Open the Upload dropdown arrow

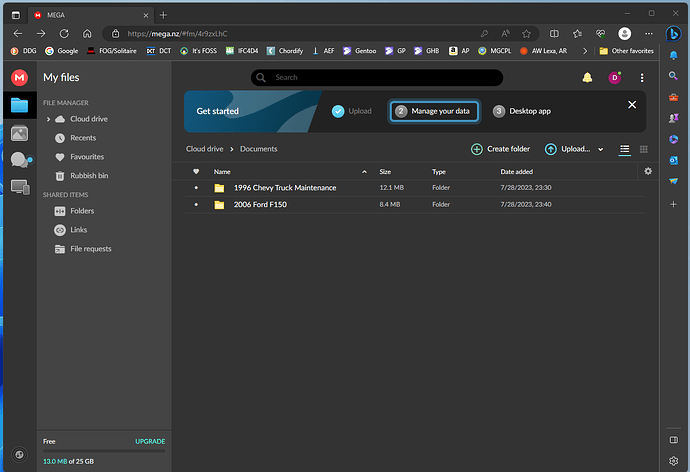601,149
